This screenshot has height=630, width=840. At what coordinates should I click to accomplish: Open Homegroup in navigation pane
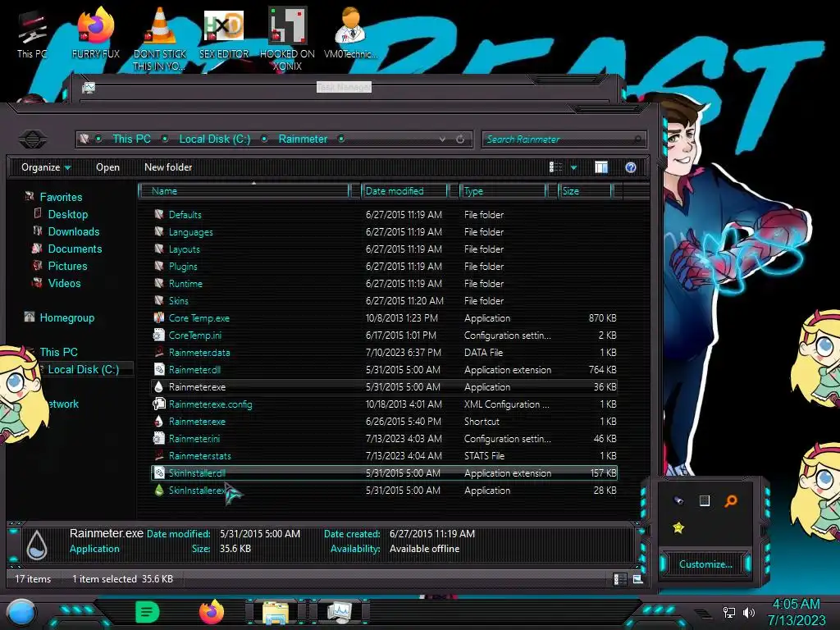66,317
